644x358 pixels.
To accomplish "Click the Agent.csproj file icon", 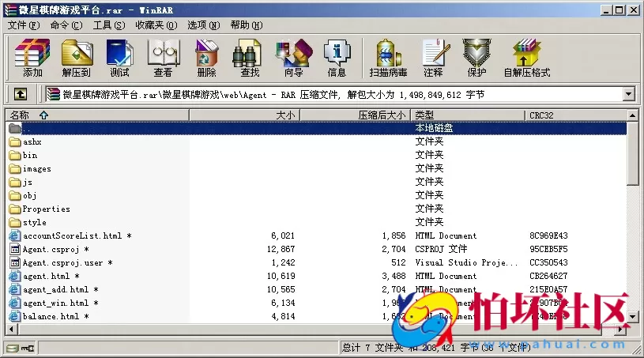I will pyautogui.click(x=15, y=249).
